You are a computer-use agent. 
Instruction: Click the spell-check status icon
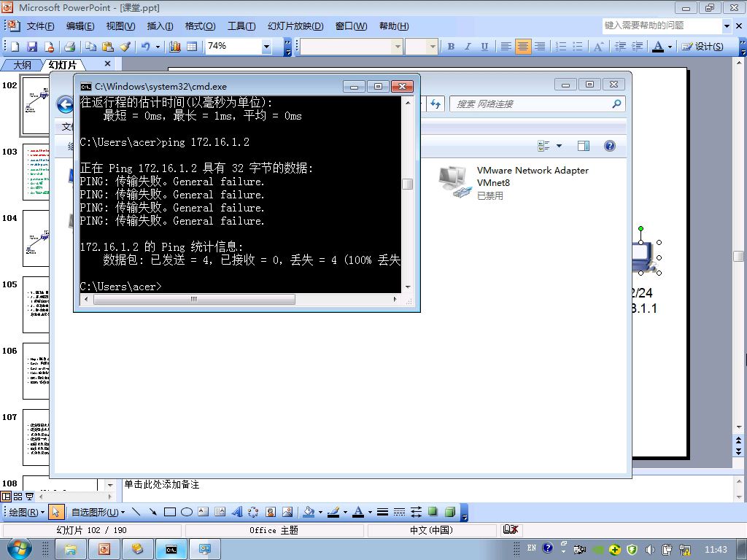(510, 529)
